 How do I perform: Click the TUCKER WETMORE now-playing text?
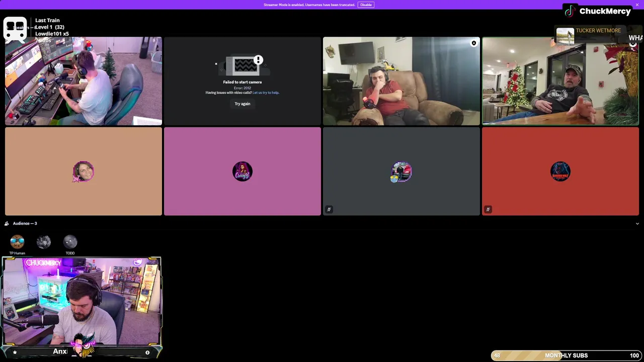pyautogui.click(x=598, y=30)
